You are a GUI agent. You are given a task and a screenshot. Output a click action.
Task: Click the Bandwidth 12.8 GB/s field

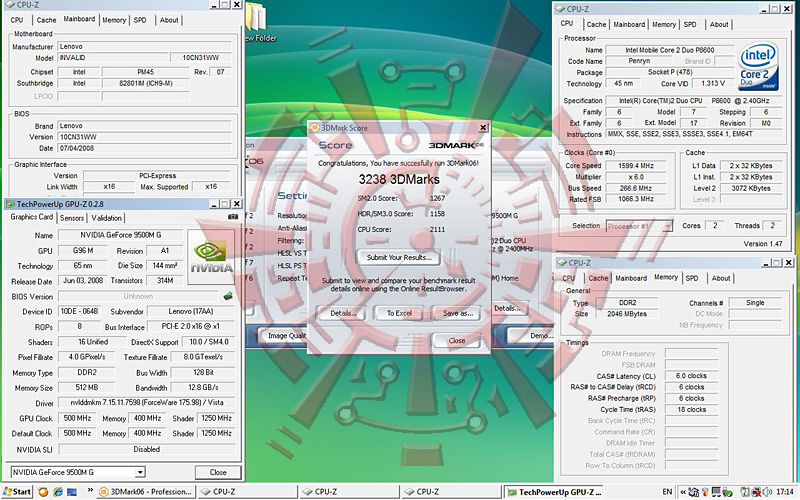tap(203, 387)
